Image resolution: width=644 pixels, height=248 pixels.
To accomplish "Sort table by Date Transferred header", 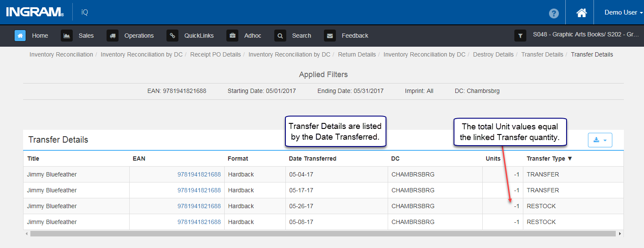I will click(312, 158).
